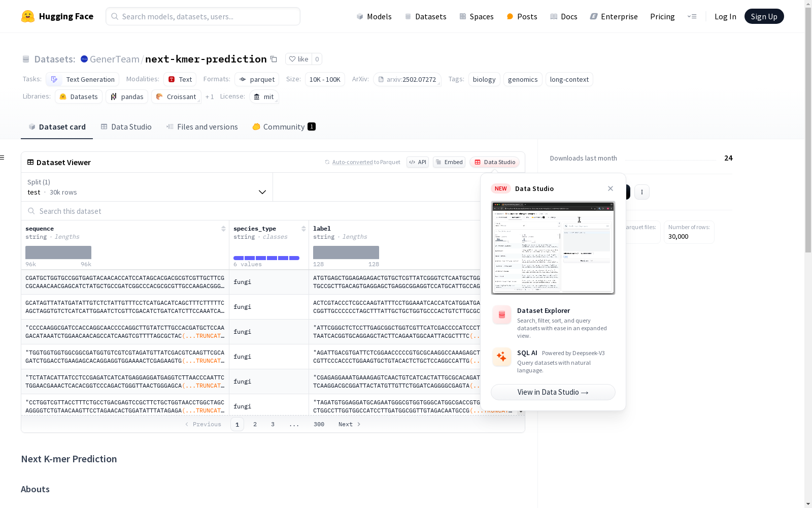Click the Sign Up button

coord(764,16)
